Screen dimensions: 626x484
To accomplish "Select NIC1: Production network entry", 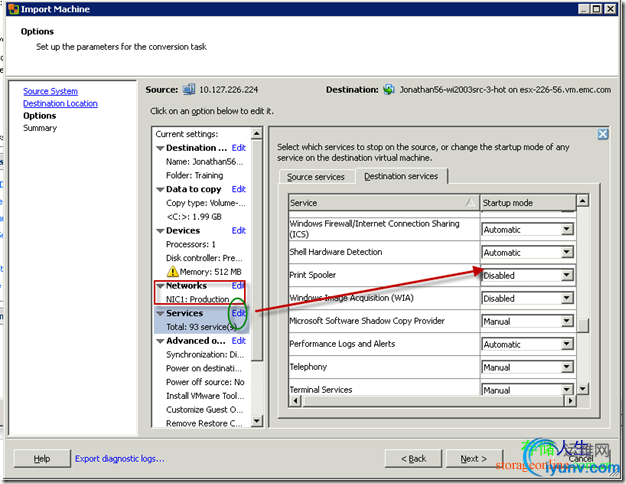I will coord(198,299).
